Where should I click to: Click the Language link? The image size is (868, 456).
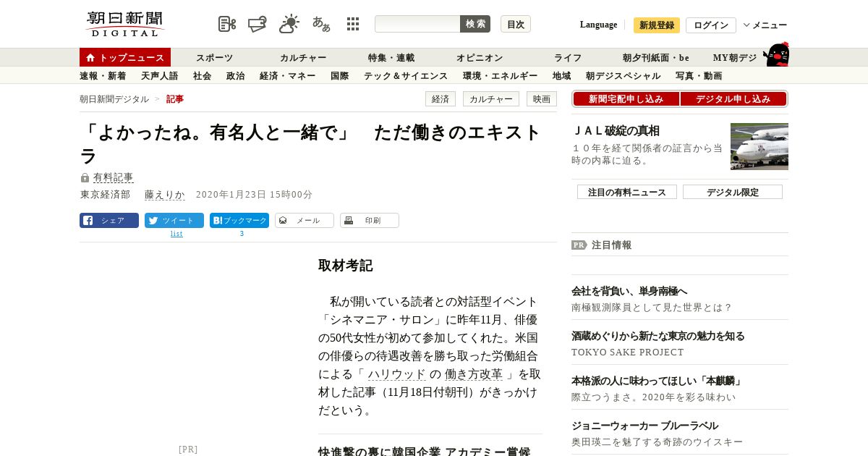point(598,25)
